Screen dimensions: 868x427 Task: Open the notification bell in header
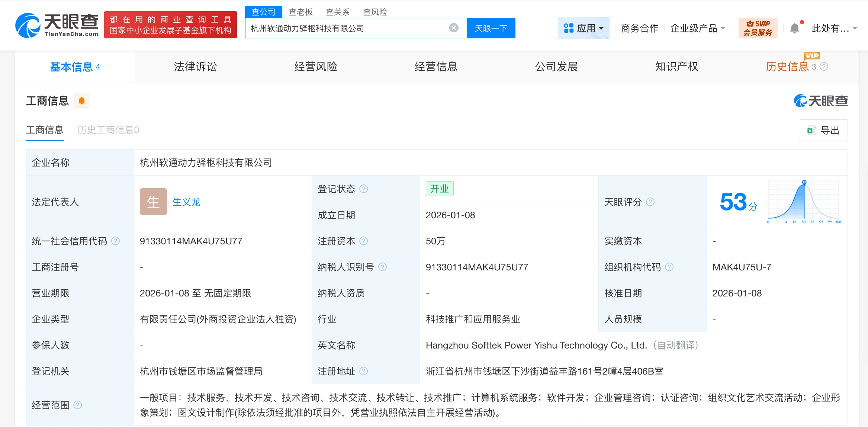(795, 28)
